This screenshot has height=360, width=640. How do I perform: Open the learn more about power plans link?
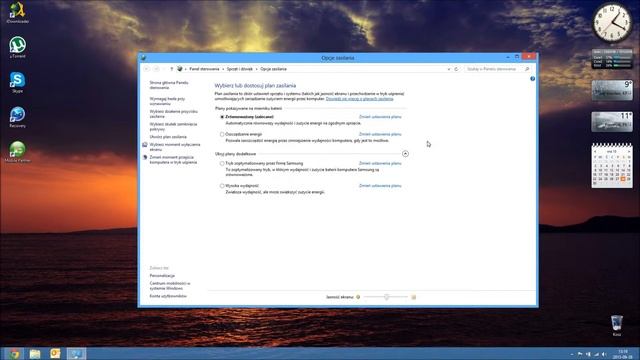[x=360, y=99]
